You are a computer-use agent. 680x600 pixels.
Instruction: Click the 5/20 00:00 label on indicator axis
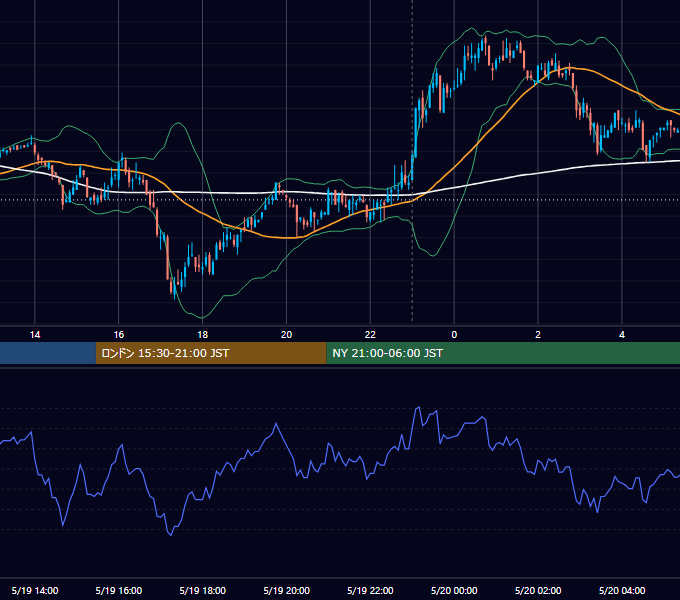[x=454, y=590]
